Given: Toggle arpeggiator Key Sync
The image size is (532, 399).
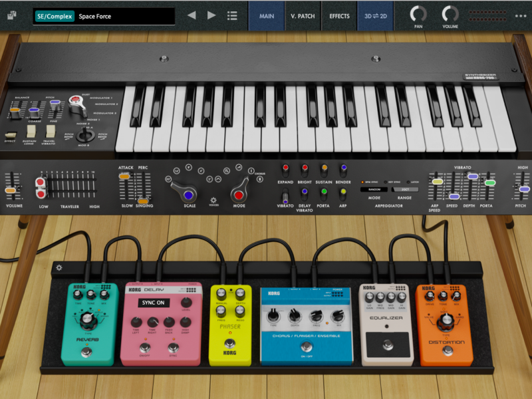Looking at the screenshot, I should coord(392,182).
